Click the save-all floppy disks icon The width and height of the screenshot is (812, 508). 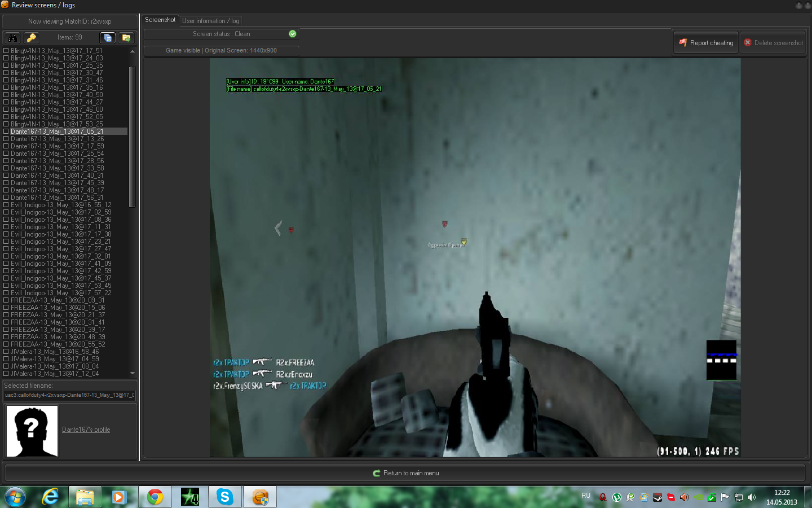pos(107,38)
